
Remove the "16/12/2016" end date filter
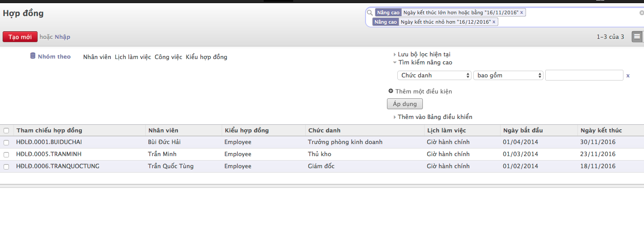[494, 22]
